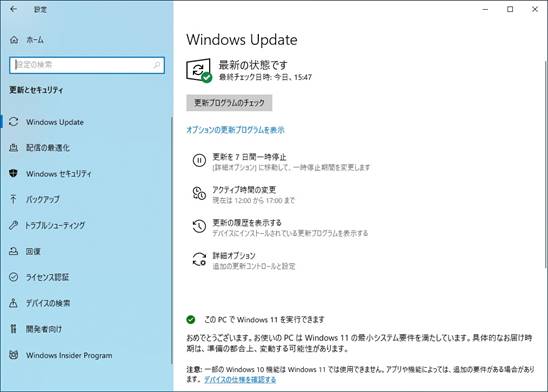Select Windows Update in the sidebar

tap(55, 122)
